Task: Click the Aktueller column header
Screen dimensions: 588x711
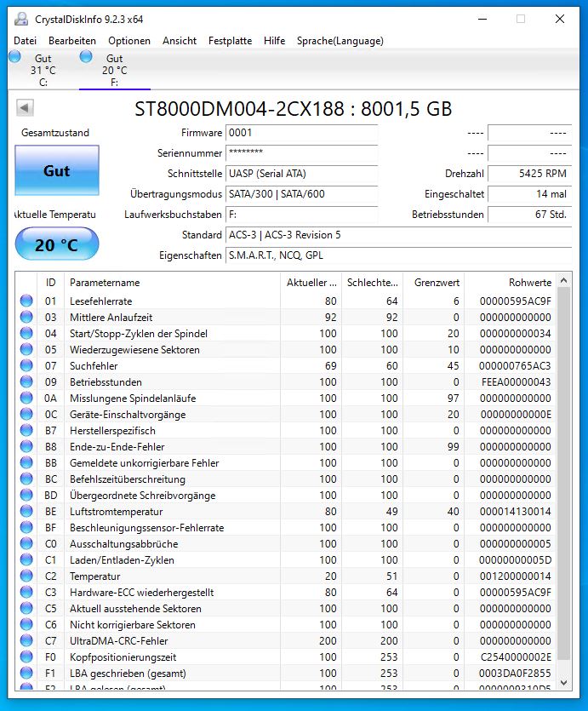Action: coord(311,282)
